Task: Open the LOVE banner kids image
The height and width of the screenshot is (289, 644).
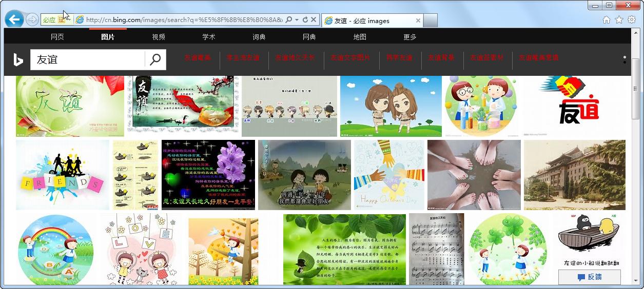Action: (141, 249)
